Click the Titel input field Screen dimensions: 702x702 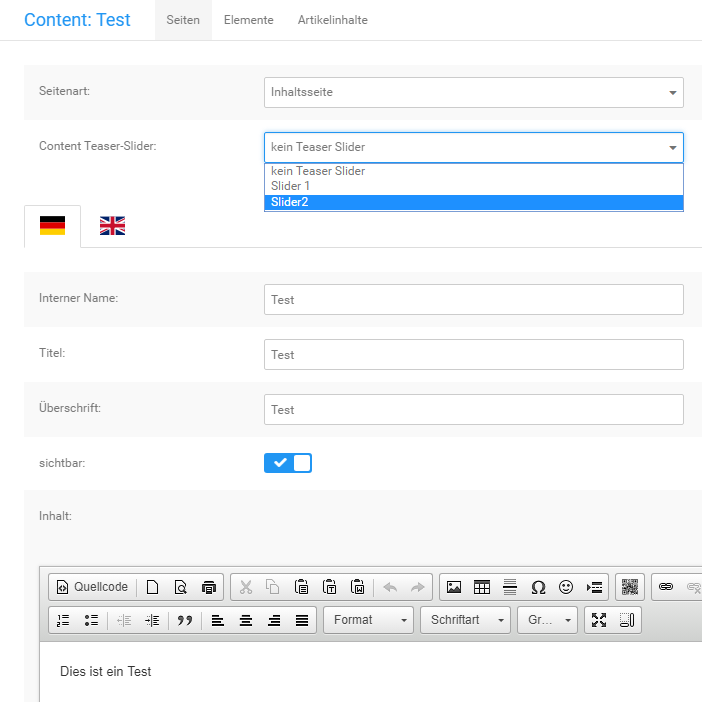(474, 354)
